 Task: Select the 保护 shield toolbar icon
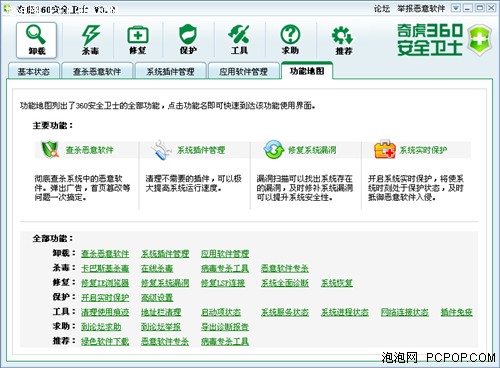pos(188,40)
